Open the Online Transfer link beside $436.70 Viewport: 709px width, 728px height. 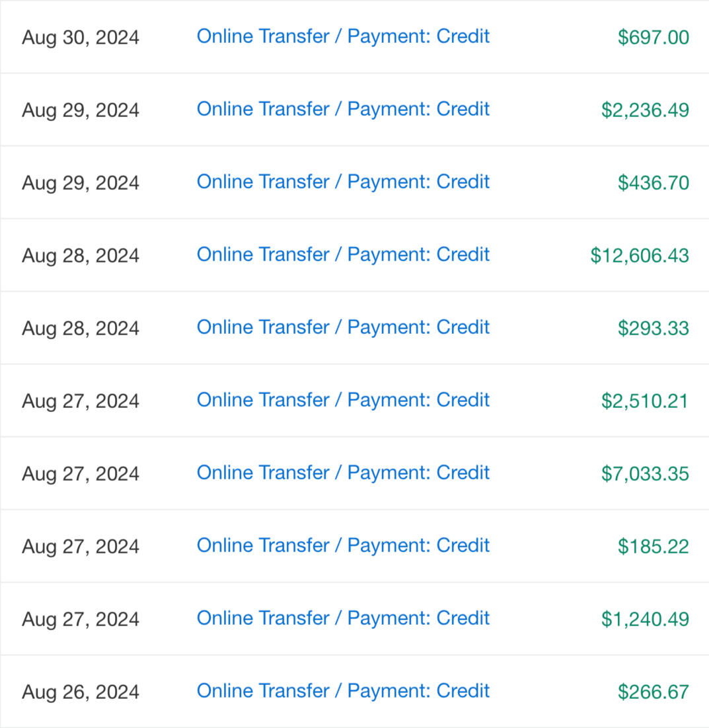(x=343, y=182)
